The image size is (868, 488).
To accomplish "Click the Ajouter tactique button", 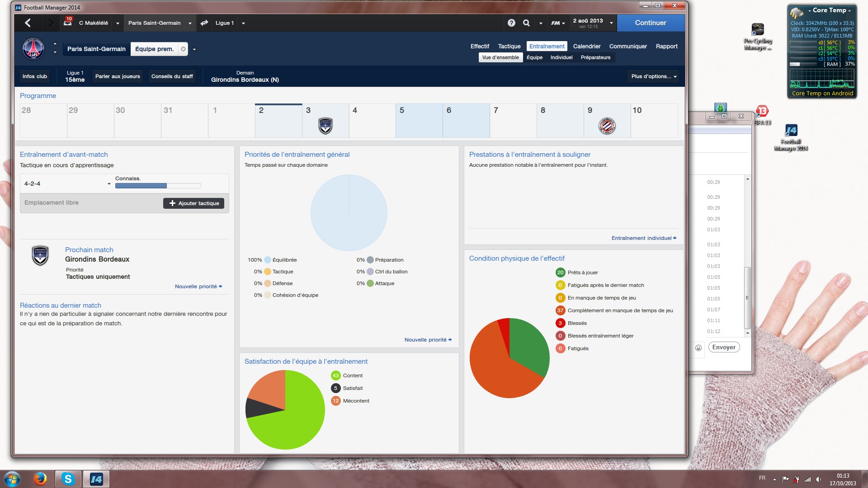I will tap(193, 203).
